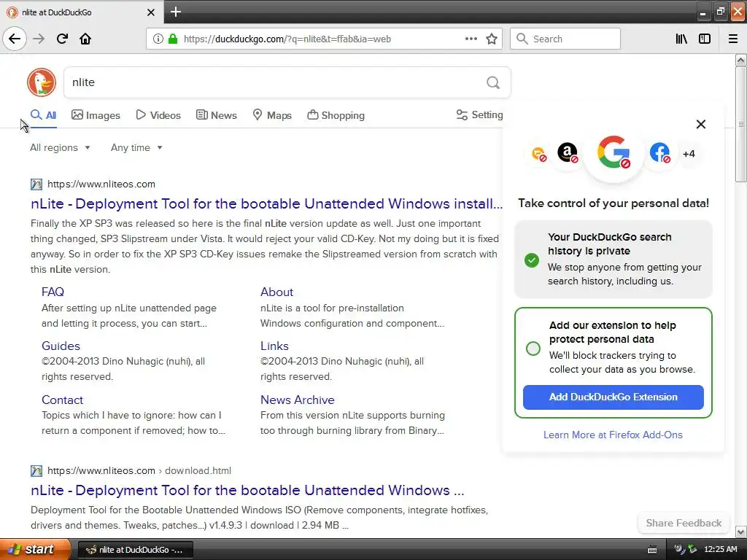Open the FAQ sitelink
Viewport: 747px width, 560px height.
53,292
